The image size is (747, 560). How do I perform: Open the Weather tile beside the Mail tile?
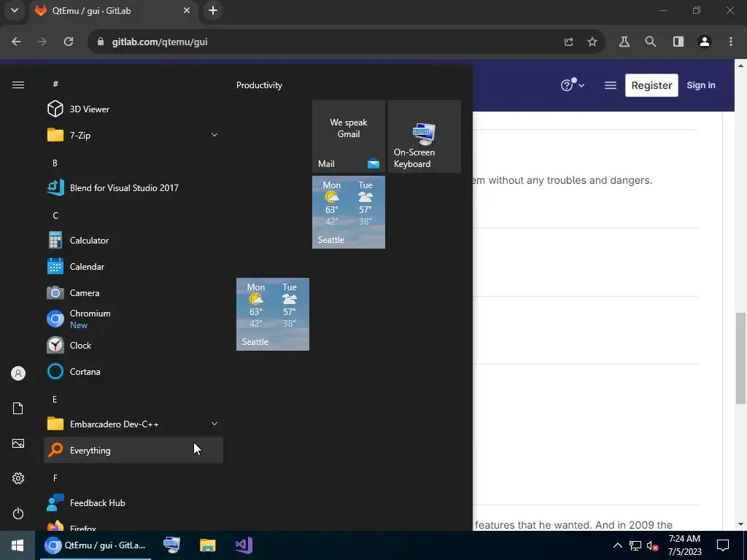[x=349, y=212]
